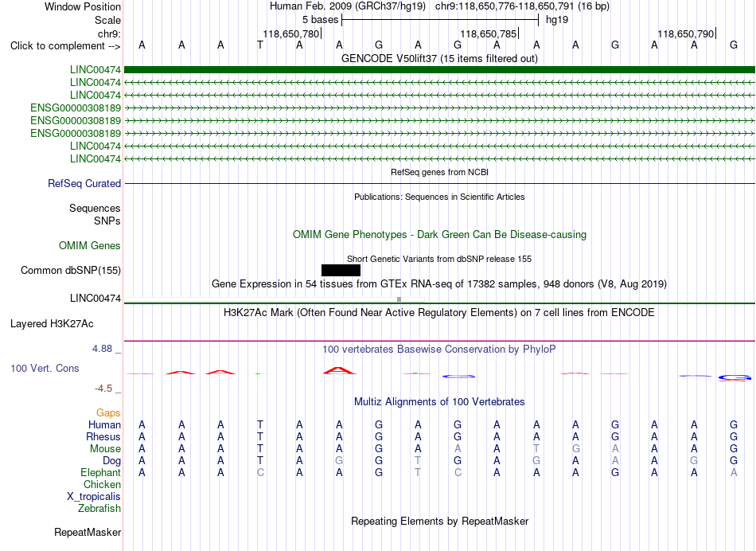Click the Common dbSNP(155) track label
Viewport: 756px width, 551px height.
(x=71, y=270)
